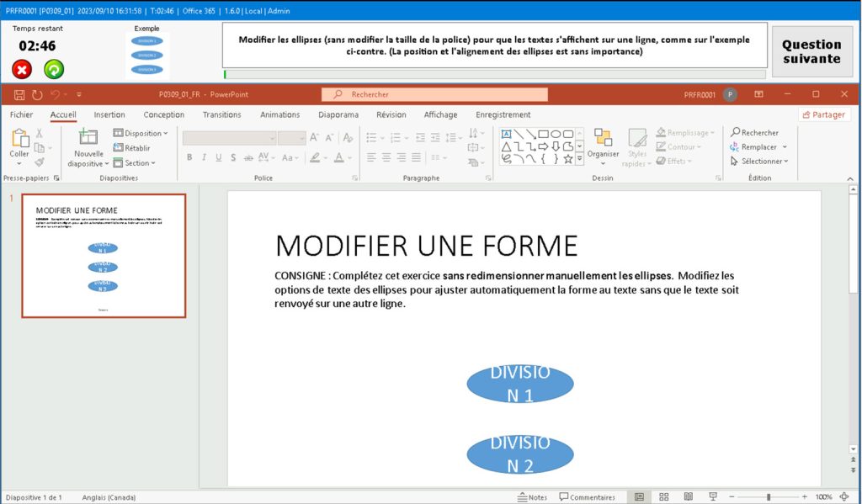Select the Text Box icon in the Dessin group

(506, 132)
